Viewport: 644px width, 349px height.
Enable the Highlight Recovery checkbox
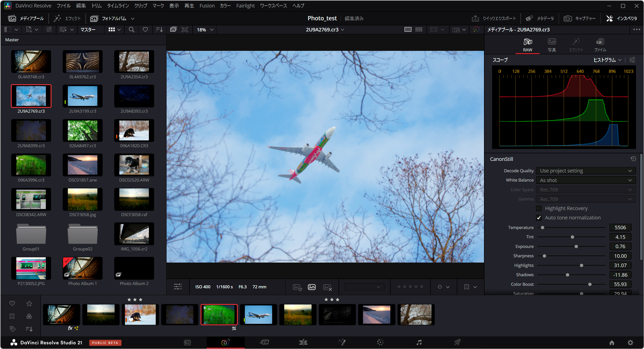click(539, 208)
